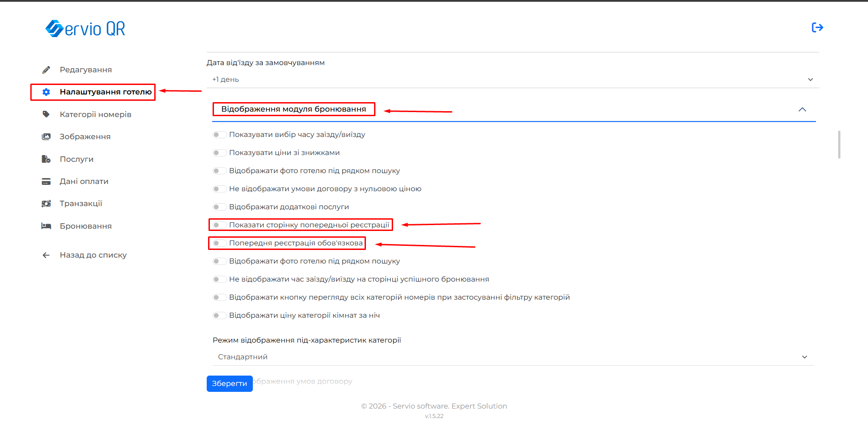This screenshot has width=868, height=428.
Task: Enable Показувати ціни зі знижками toggle
Action: (219, 153)
